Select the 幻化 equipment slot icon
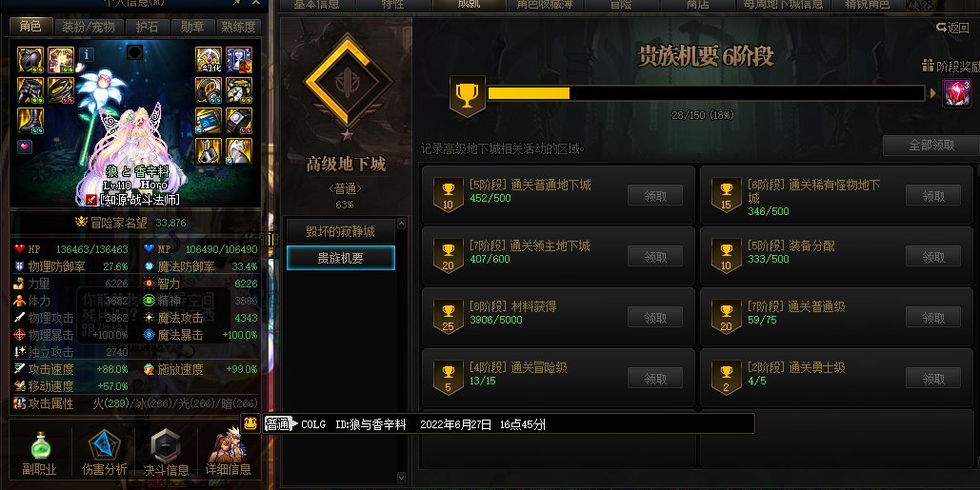The image size is (980, 490). point(209,60)
